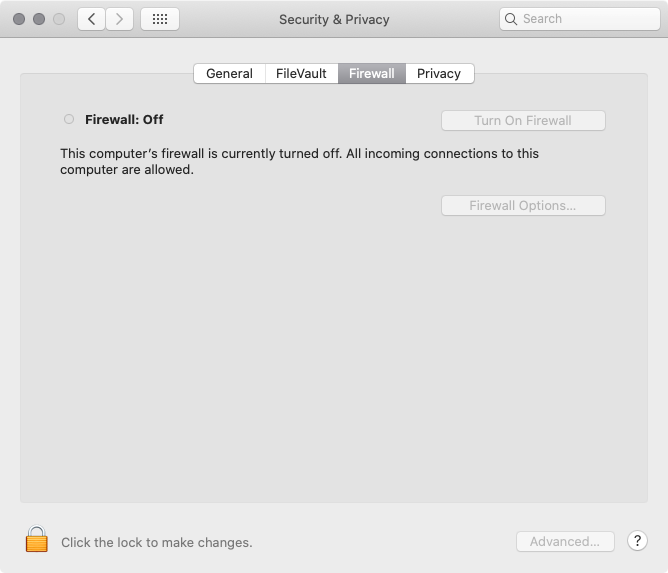Minimize the Security & Privacy window
Viewport: 668px width, 573px height.
pyautogui.click(x=39, y=19)
